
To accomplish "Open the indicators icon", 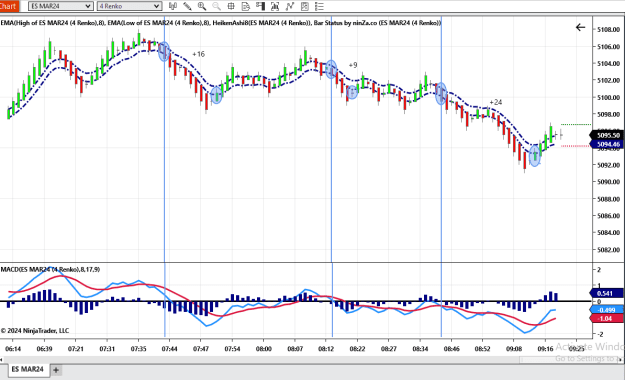I will [x=290, y=6].
